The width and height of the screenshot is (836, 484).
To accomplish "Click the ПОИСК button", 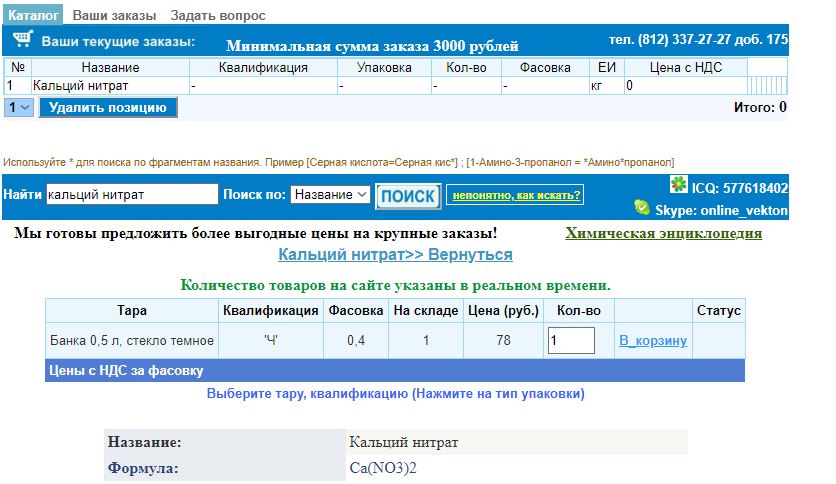I will 408,196.
